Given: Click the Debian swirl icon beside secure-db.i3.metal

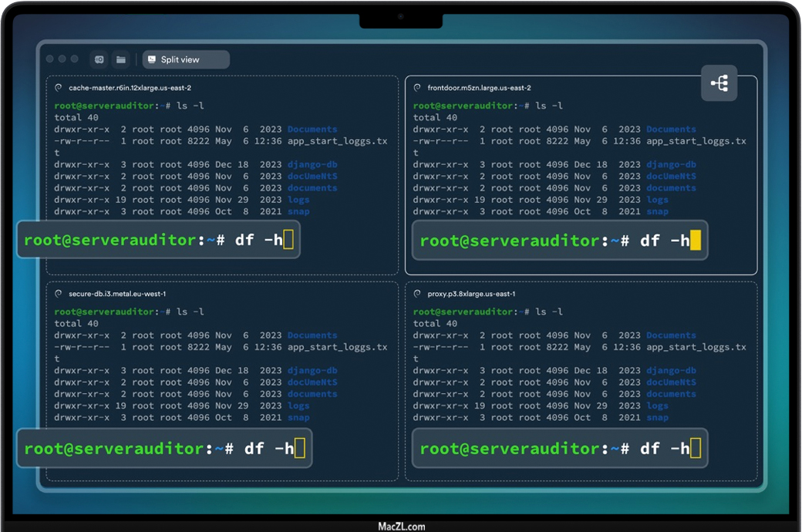Looking at the screenshot, I should [59, 294].
